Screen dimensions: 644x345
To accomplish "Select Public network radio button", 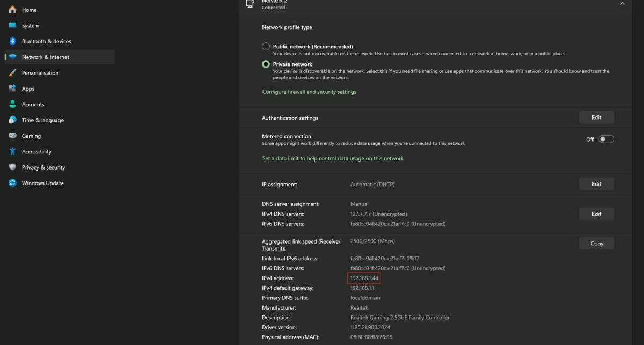I will (266, 47).
